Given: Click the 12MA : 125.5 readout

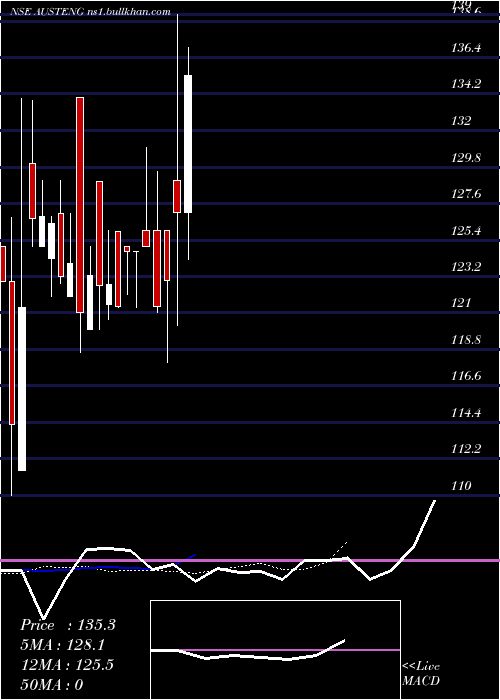Looking at the screenshot, I should click(x=67, y=665).
